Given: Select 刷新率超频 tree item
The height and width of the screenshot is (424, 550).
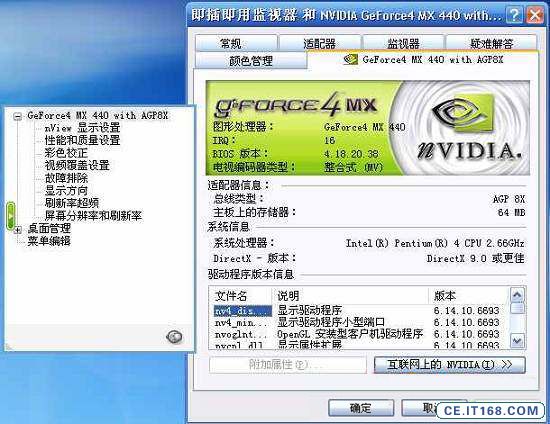Looking at the screenshot, I should click(x=72, y=203).
